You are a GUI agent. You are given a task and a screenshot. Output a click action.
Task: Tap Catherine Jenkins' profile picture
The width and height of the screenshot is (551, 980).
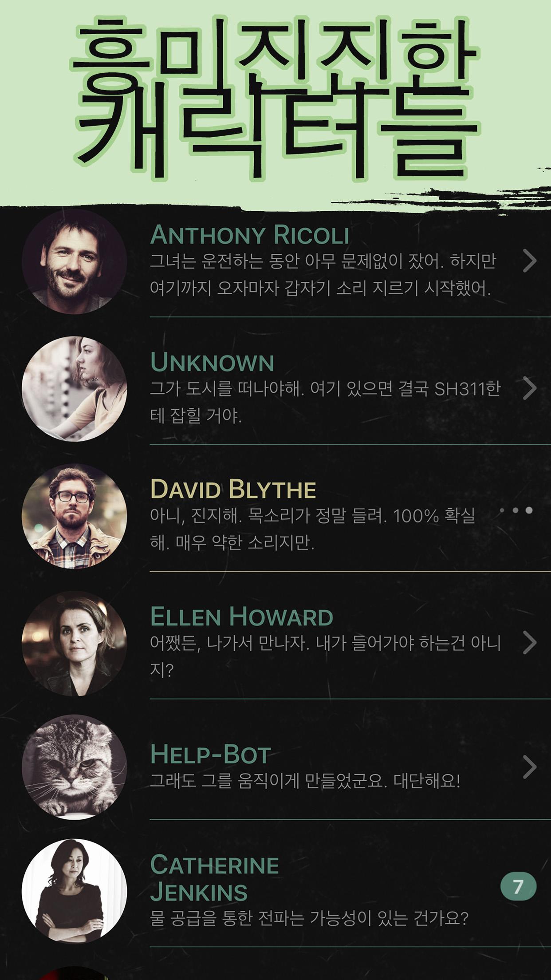(74, 891)
